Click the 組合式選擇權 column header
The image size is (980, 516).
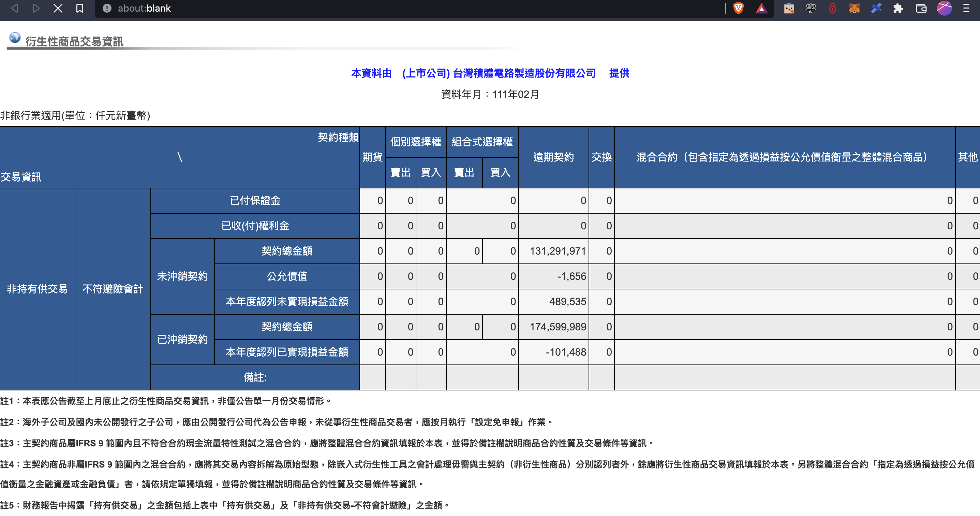tap(482, 142)
